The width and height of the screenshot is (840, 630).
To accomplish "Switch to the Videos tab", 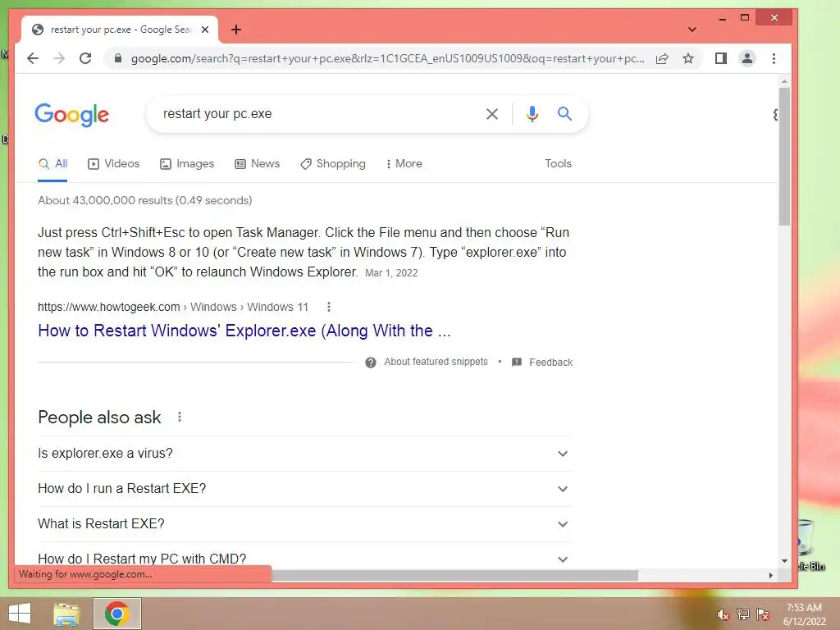I will tap(113, 163).
